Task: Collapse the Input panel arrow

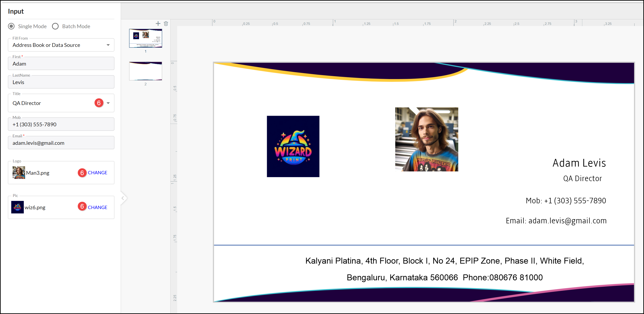Action: click(123, 198)
